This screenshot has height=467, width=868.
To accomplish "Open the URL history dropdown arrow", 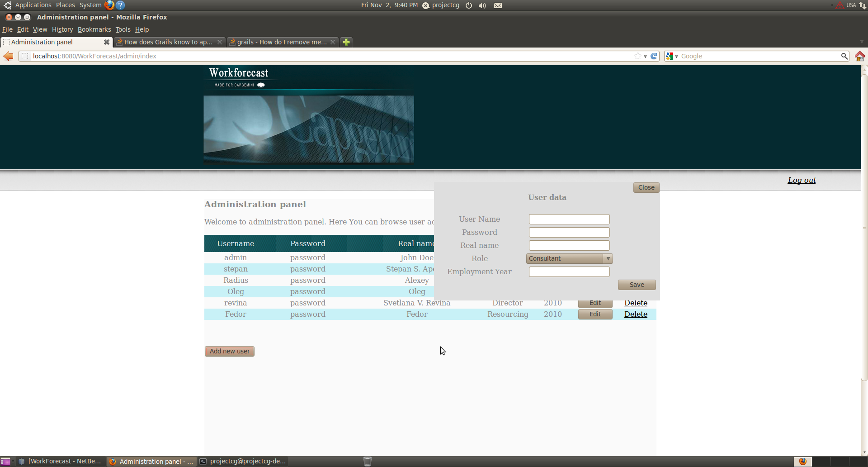I will click(645, 56).
